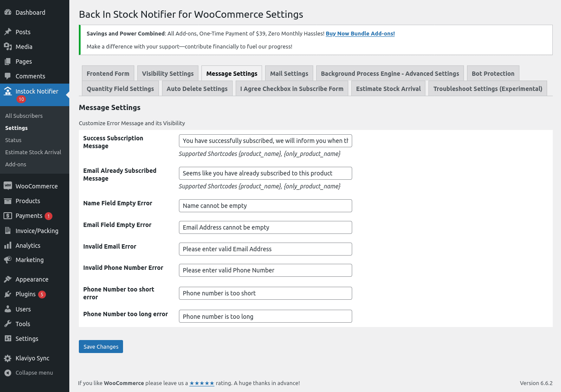The height and width of the screenshot is (392, 561).
Task: Click the WooCommerce logo icon
Action: pyautogui.click(x=8, y=186)
